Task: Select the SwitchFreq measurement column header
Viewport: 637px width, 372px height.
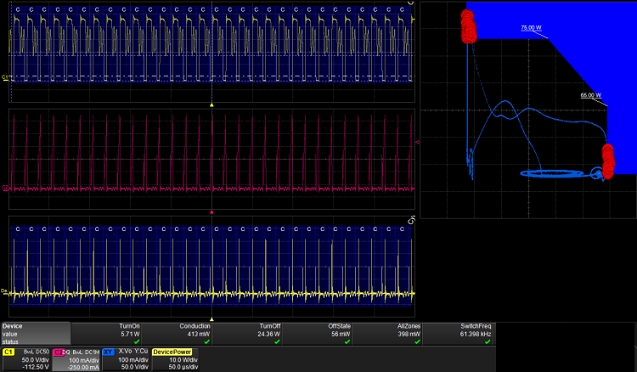Action: [476, 326]
